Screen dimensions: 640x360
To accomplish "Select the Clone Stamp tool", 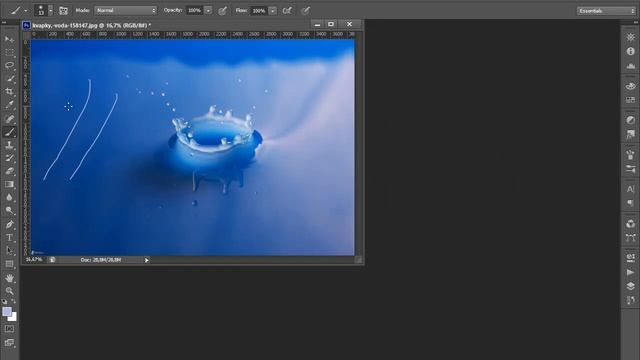I will click(9, 145).
